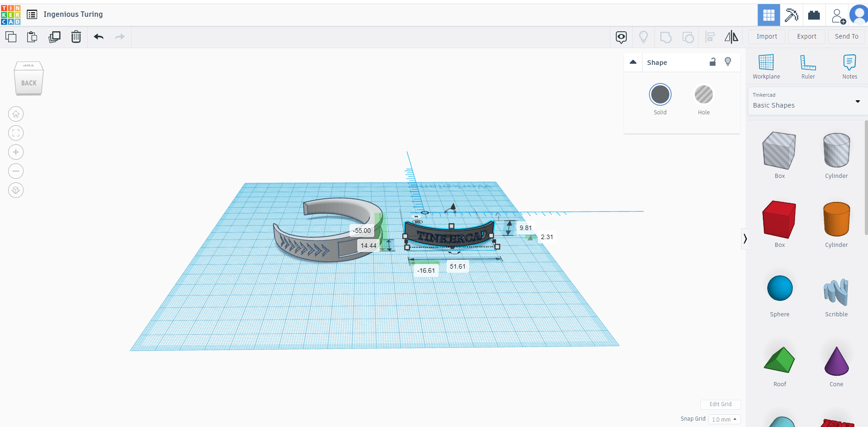Edit the -55.00 position value
The width and height of the screenshot is (868, 427).
[362, 231]
